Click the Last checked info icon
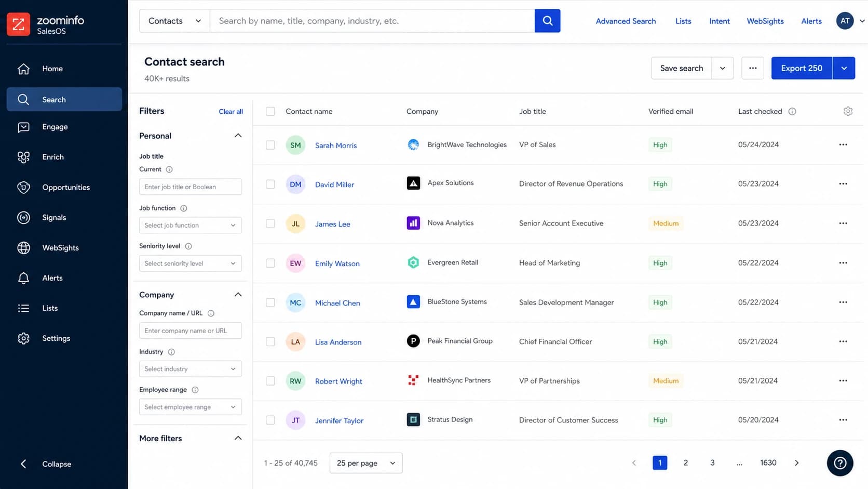868x489 pixels. (792, 111)
